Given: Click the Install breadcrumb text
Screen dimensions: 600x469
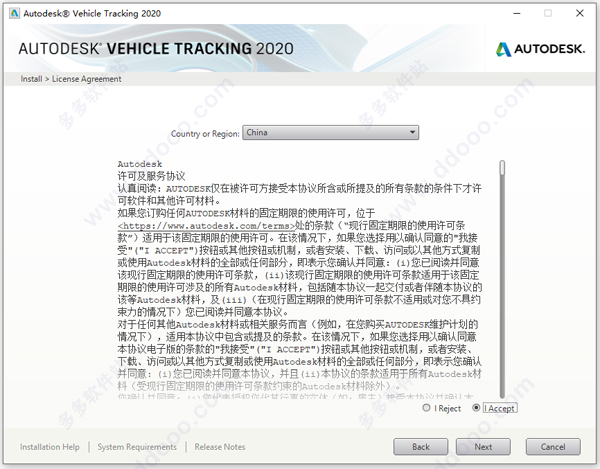Looking at the screenshot, I should click(31, 79).
